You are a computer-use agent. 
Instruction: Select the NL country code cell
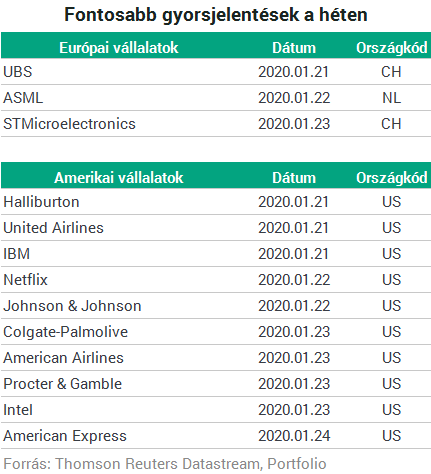coord(391,98)
